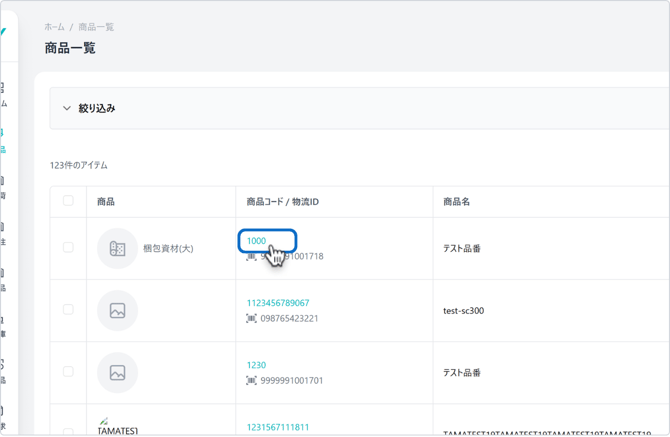Click barcode icon beside 098765423221
This screenshot has height=437, width=670.
pos(251,319)
